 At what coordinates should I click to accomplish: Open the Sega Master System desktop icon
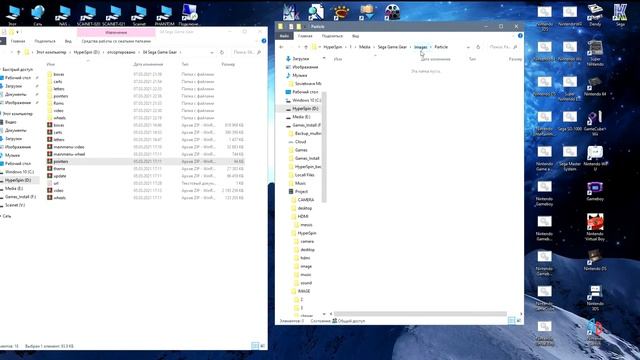(x=569, y=158)
